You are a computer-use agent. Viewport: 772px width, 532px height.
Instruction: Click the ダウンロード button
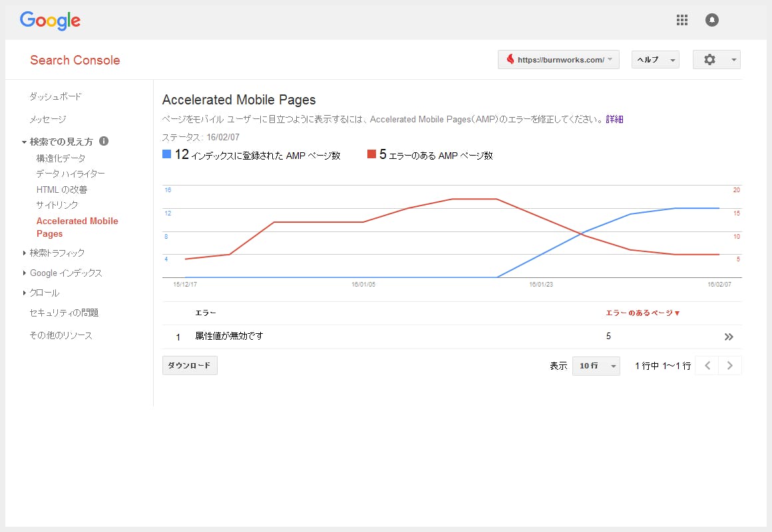tap(190, 366)
